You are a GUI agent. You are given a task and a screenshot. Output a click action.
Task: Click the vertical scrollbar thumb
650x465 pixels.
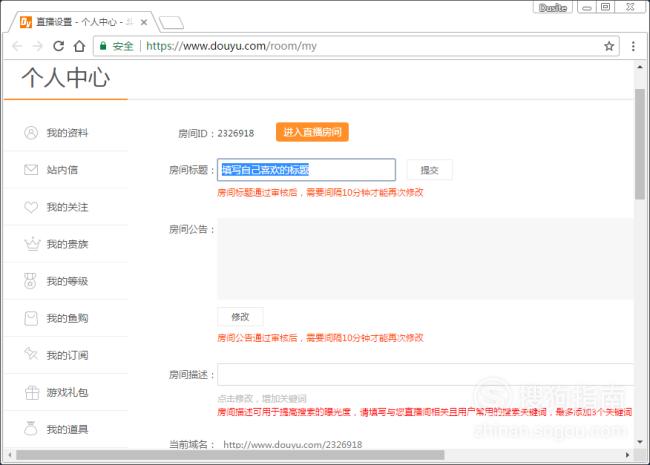[640, 144]
